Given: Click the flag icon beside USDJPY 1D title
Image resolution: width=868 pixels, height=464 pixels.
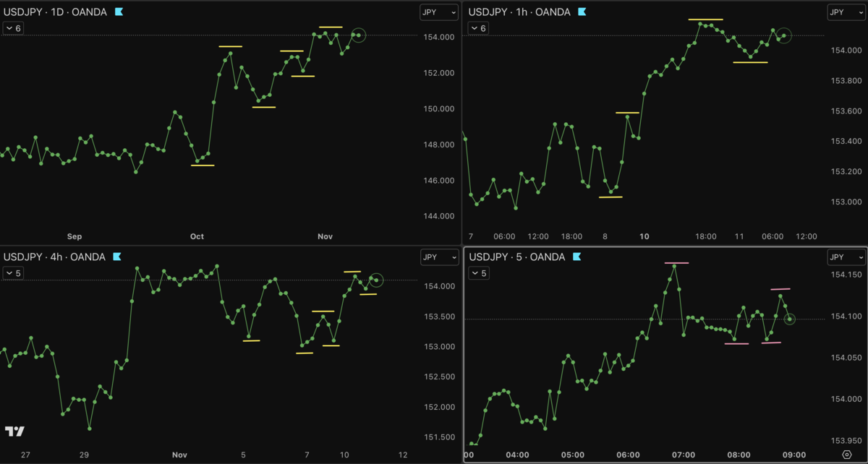Looking at the screenshot, I should point(119,12).
